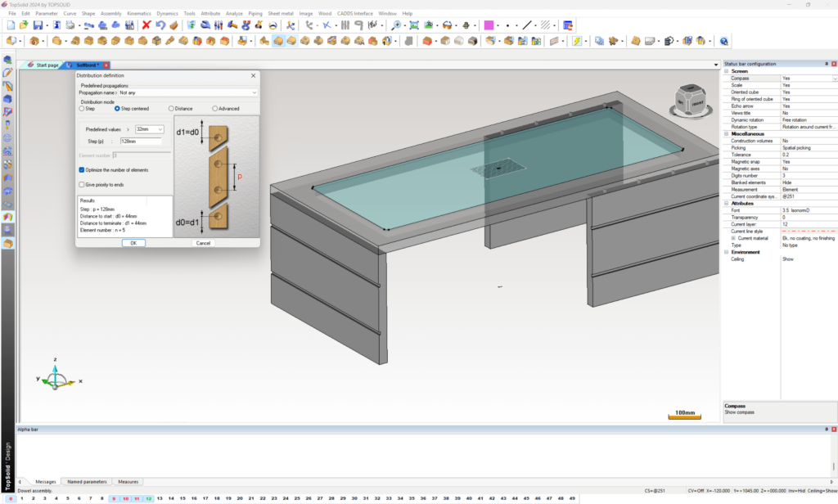Switch to the Named parameters tab

(x=86, y=482)
